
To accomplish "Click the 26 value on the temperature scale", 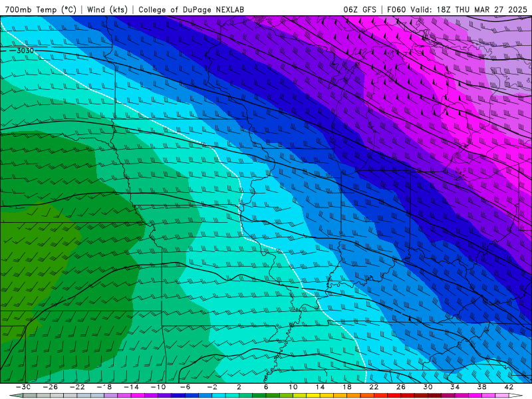I will 401,387.
